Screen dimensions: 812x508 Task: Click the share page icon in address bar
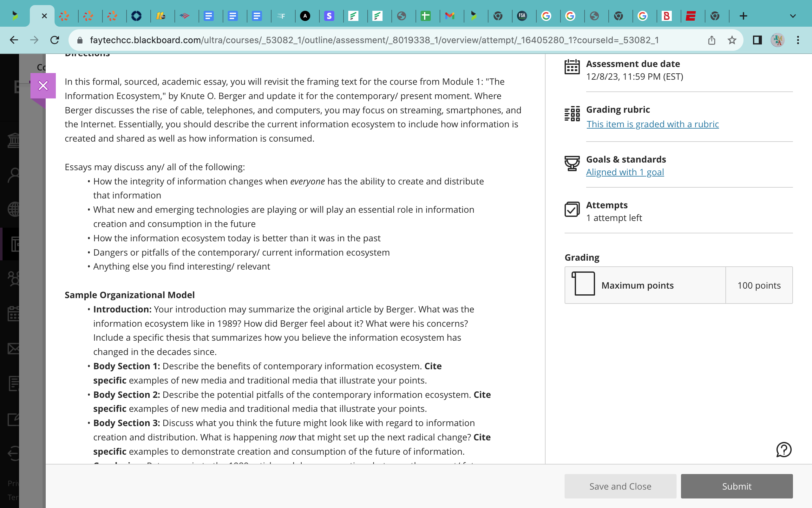pyautogui.click(x=712, y=40)
